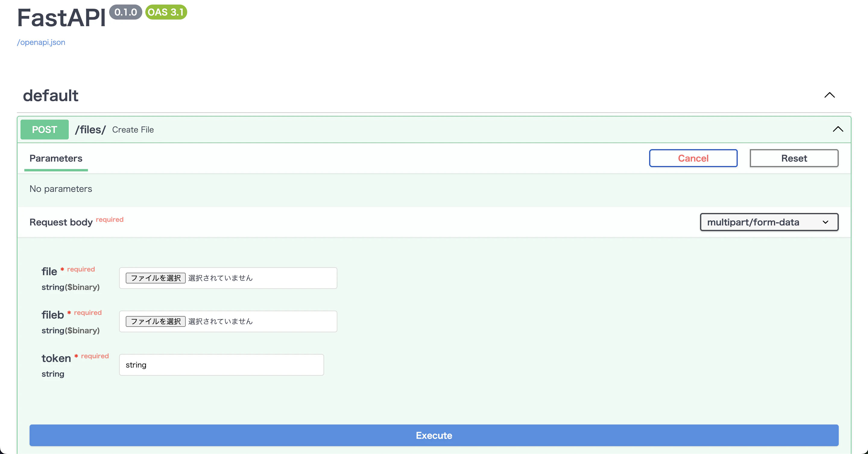The height and width of the screenshot is (454, 868).
Task: Open the /openapi.json link
Action: coord(41,42)
